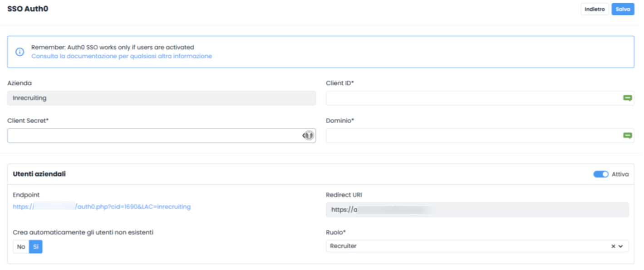This screenshot has width=644, height=270.
Task: Click the 'Remember: Auth0 SSO works' notice text
Action: pyautogui.click(x=113, y=47)
